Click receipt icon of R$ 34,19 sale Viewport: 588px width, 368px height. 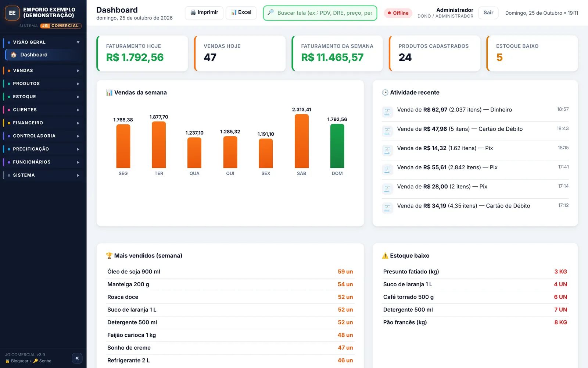387,208
